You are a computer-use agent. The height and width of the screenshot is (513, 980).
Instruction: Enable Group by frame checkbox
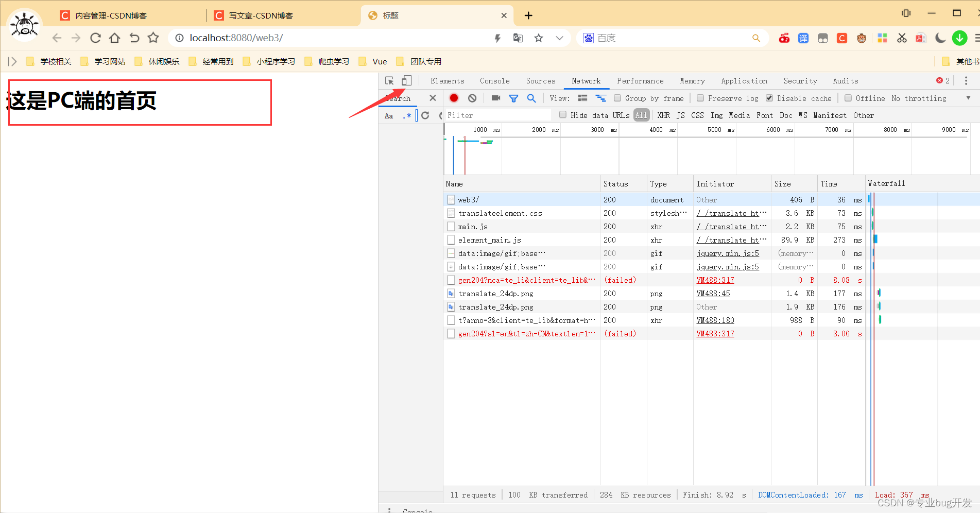point(617,98)
